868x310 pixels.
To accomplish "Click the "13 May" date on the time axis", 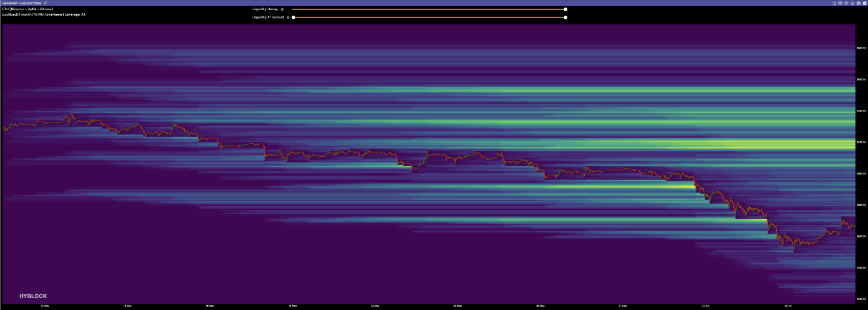I will pos(127,306).
